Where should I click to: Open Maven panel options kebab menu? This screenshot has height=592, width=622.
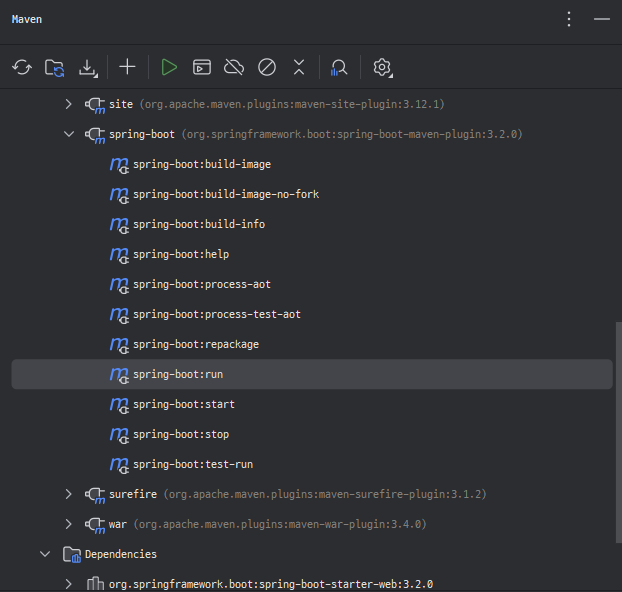[569, 19]
